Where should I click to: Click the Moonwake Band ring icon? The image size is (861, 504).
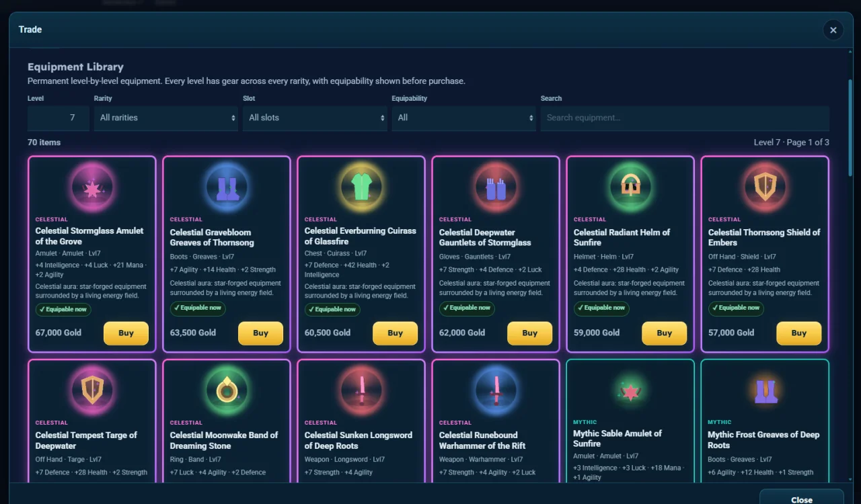(227, 390)
